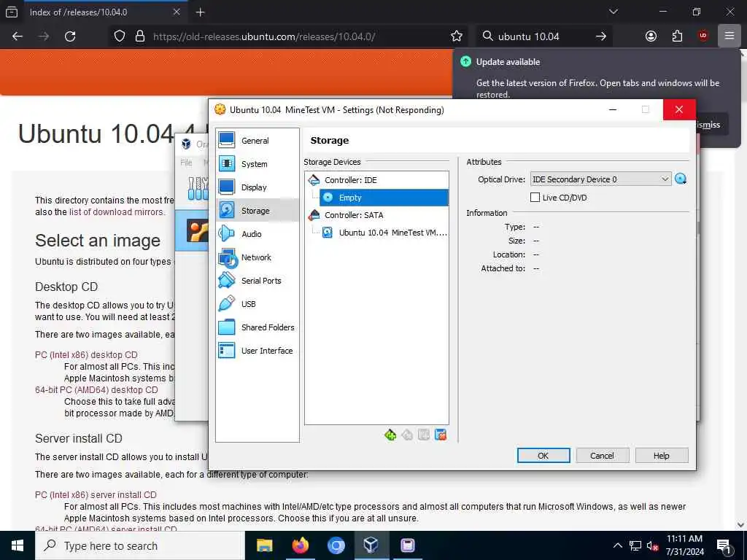Open PC (Intel x86) server install CD link

pyautogui.click(x=96, y=495)
